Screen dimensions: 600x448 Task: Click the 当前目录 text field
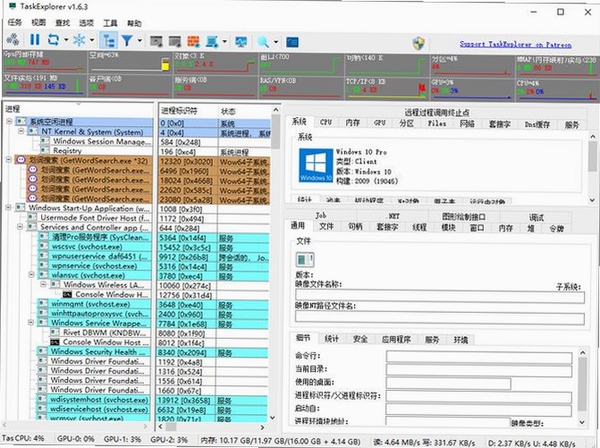click(x=479, y=370)
